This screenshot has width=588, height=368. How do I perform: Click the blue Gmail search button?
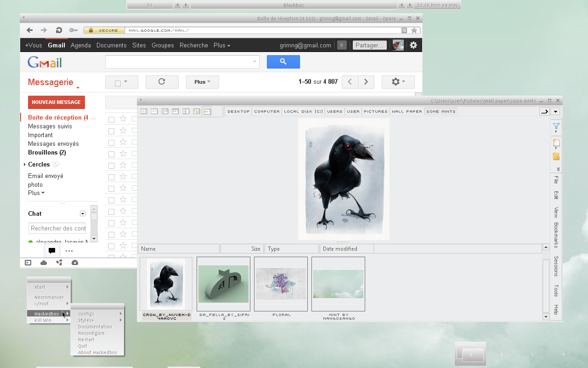click(x=283, y=62)
